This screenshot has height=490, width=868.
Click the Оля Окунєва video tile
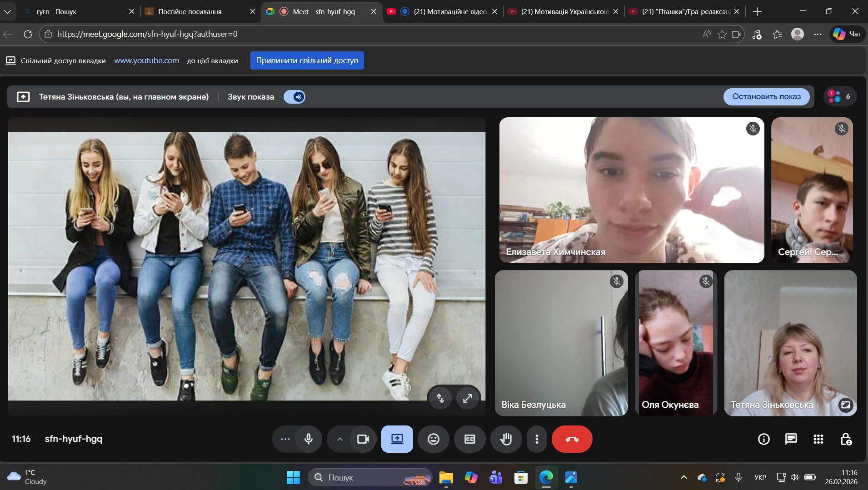(x=675, y=343)
